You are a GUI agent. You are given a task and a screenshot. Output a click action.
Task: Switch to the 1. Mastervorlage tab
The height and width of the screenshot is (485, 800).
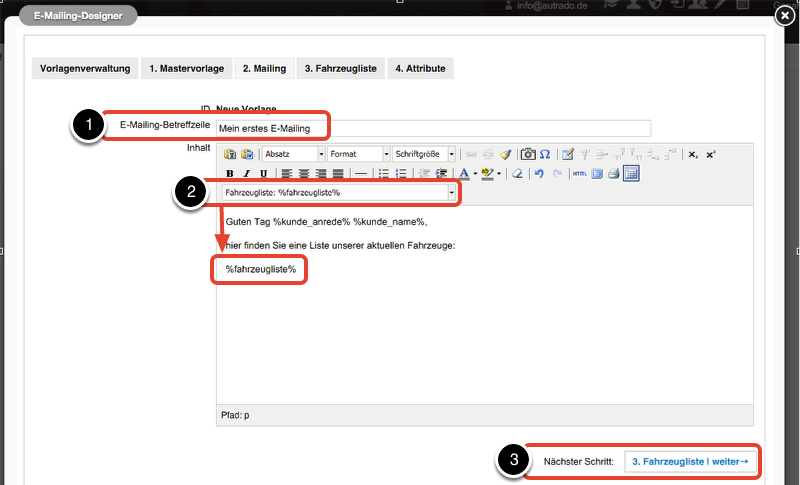click(187, 68)
